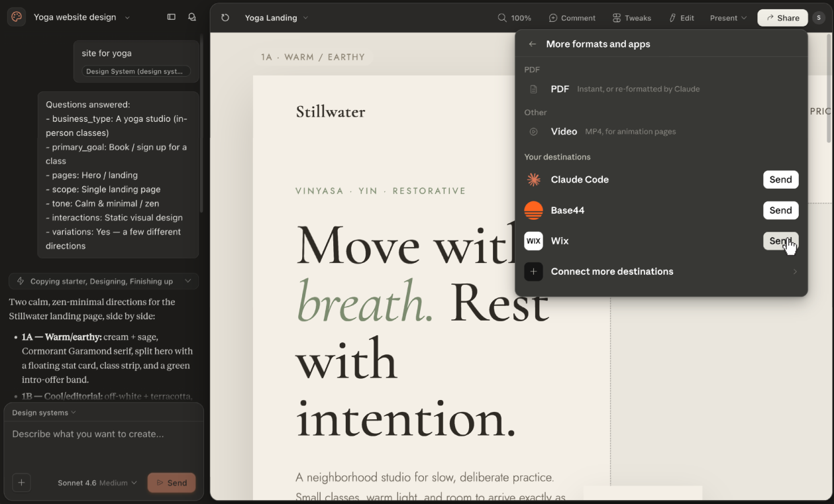
Task: Click the chevron on Connect more destinations
Action: click(x=795, y=272)
